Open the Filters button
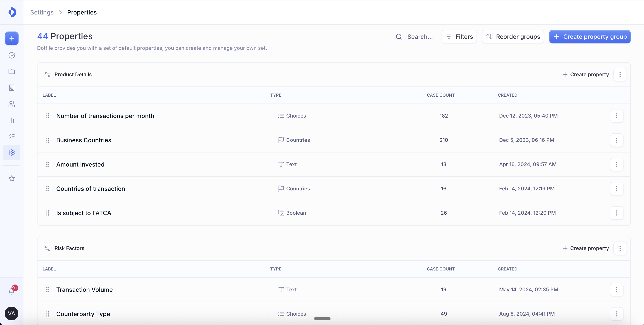Viewport: 644px width, 325px height. (459, 37)
